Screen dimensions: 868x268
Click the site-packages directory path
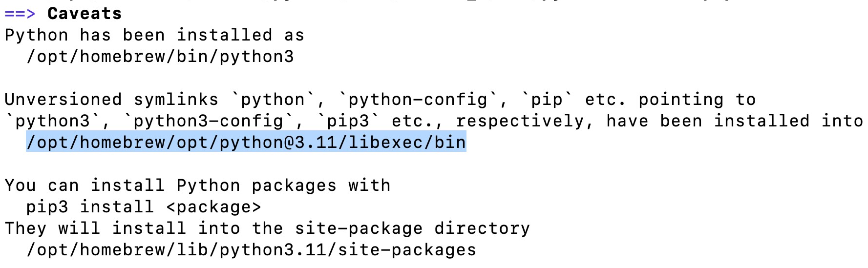pos(252,250)
